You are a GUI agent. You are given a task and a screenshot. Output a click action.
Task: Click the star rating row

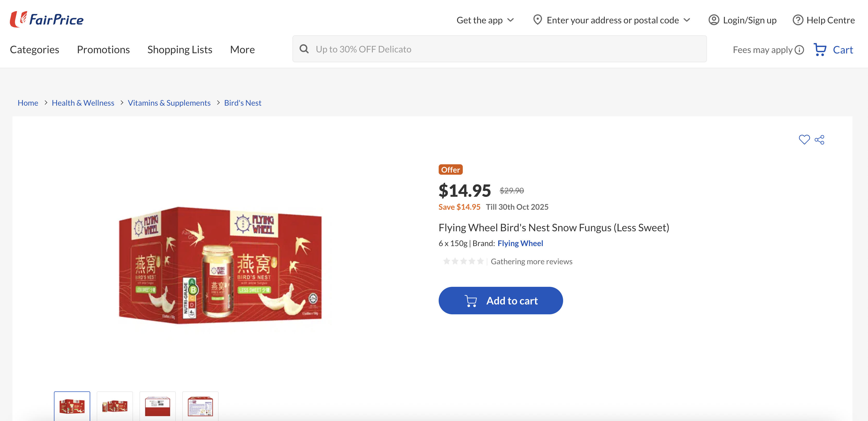[x=463, y=261]
